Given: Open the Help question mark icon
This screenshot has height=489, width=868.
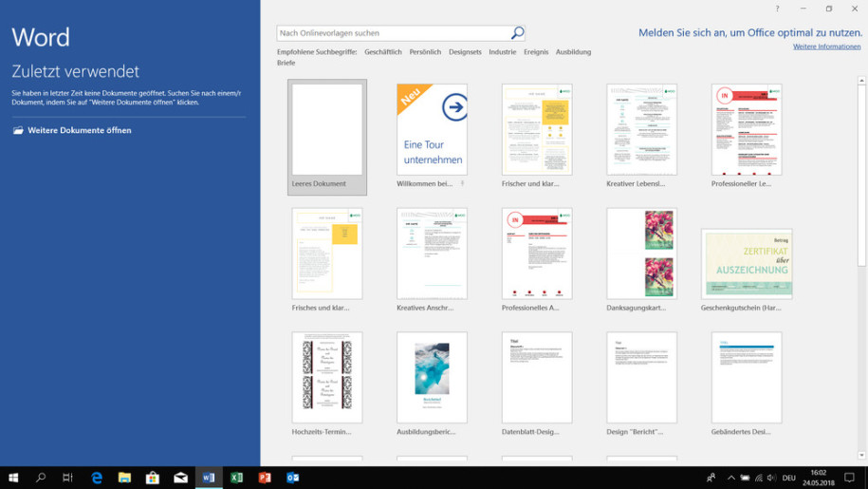Looking at the screenshot, I should pyautogui.click(x=777, y=9).
